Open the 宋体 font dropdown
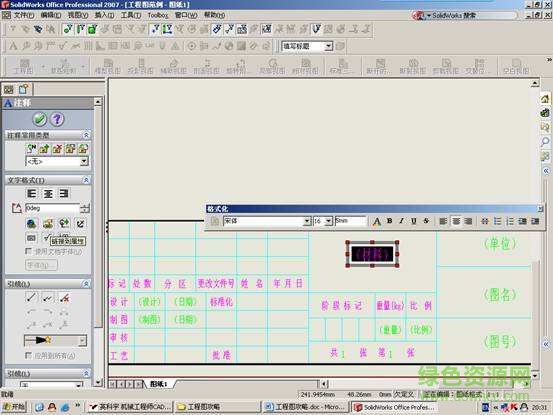 click(x=307, y=221)
